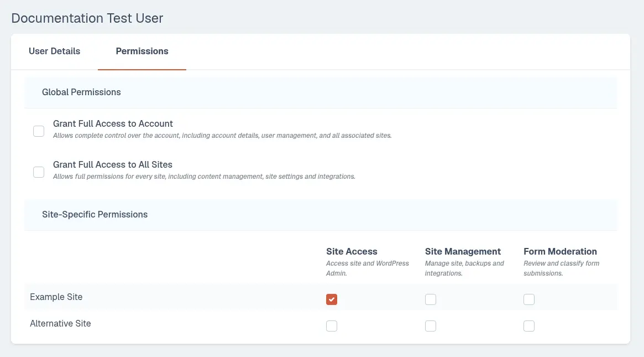Click the 'Documentation Test User' page title
644x357 pixels.
(x=87, y=18)
